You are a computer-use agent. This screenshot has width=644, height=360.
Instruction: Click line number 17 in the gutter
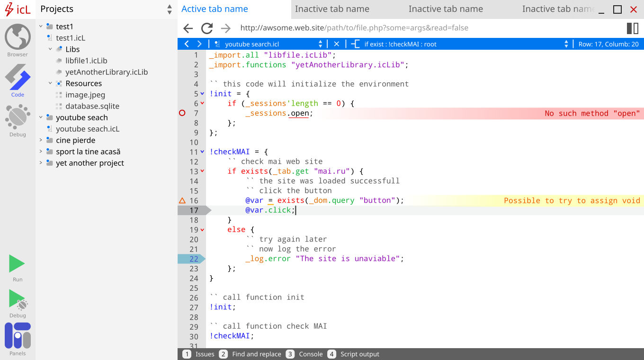coord(194,210)
